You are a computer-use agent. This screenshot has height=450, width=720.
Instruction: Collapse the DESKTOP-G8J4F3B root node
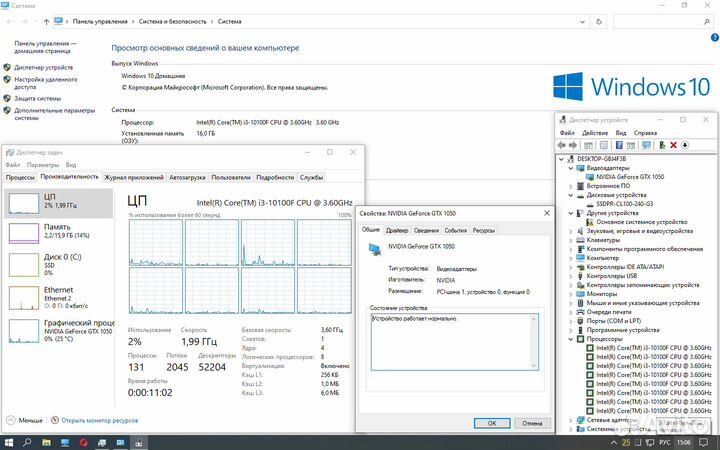pos(561,159)
